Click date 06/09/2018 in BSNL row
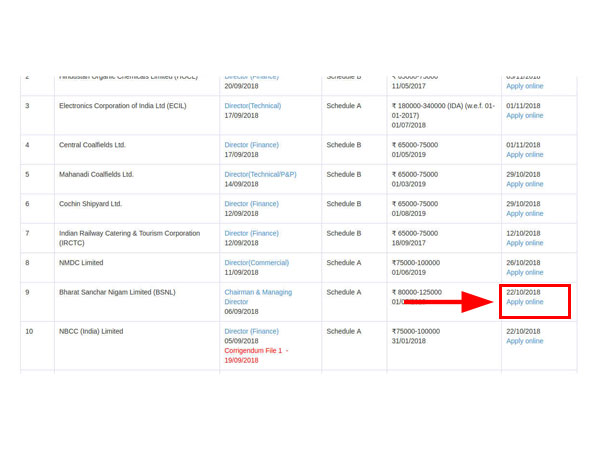This screenshot has width=600, height=450. (x=241, y=311)
